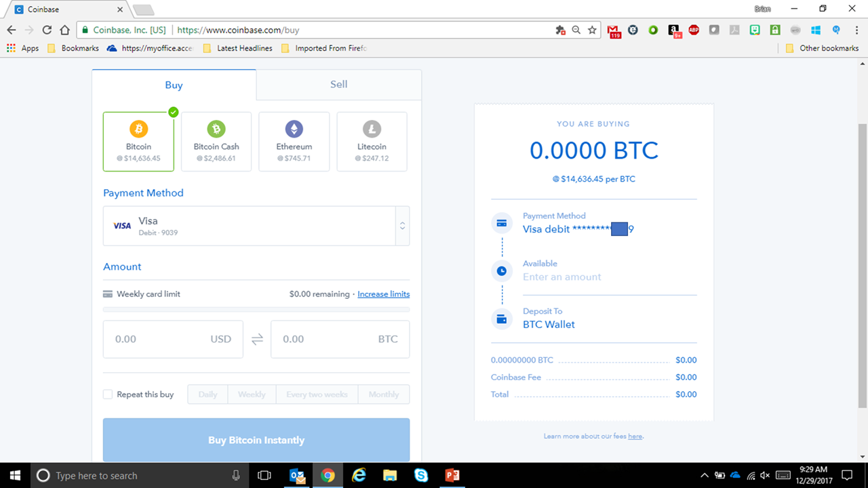Select the Monthly repeat frequency
Screen dimensions: 868x488
tap(383, 394)
